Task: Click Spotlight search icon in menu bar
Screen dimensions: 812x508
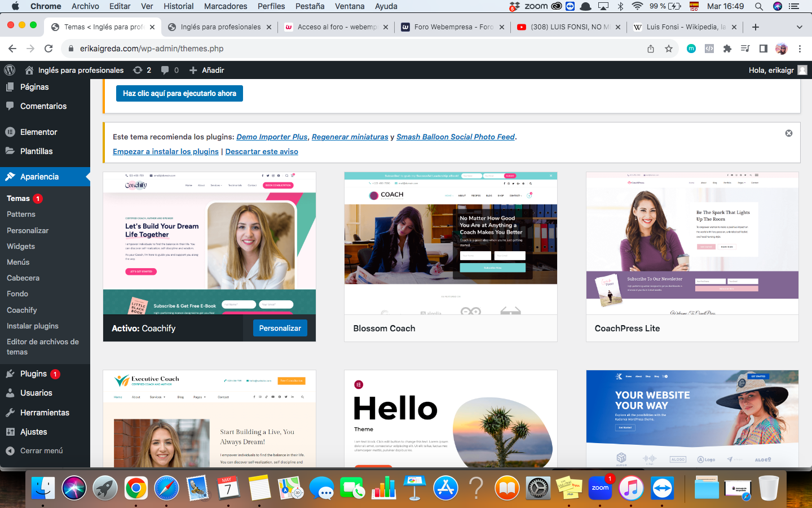Action: tap(759, 6)
